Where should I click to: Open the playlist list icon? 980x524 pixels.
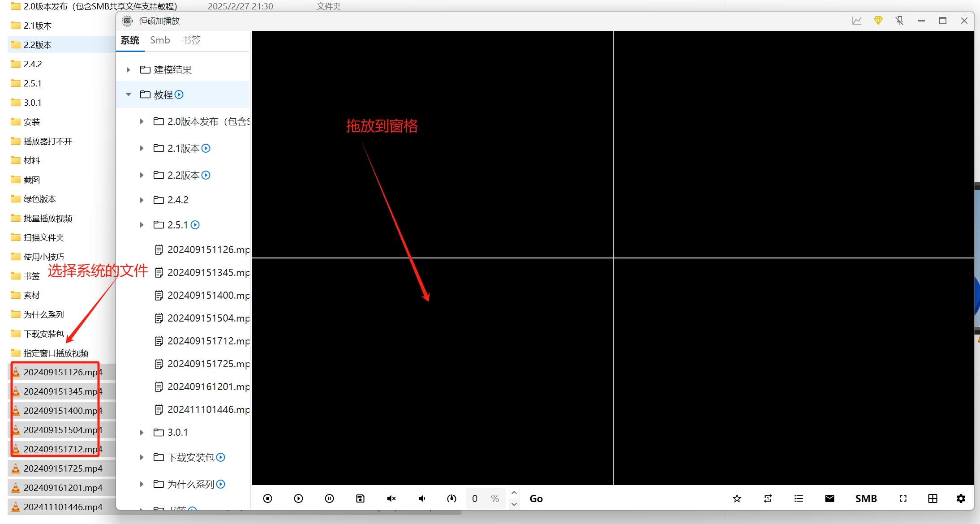[x=799, y=498]
